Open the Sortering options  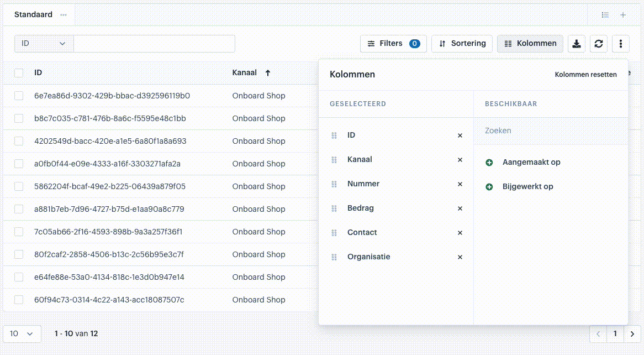(x=462, y=44)
